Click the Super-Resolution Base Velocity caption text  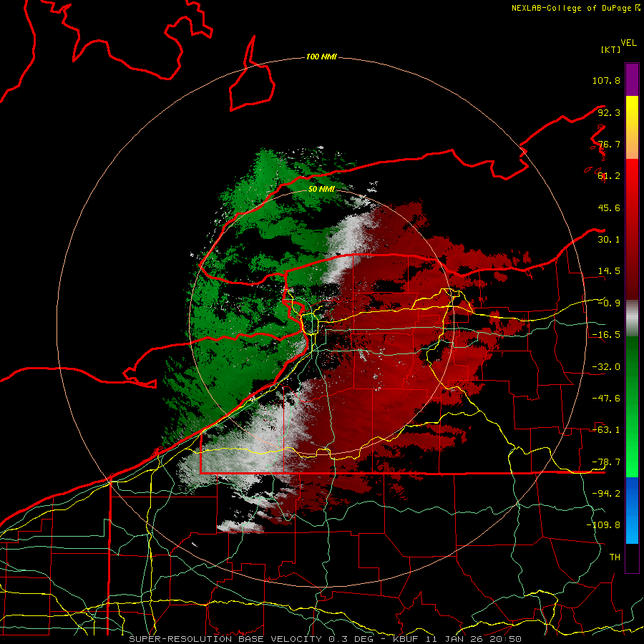(x=326, y=639)
